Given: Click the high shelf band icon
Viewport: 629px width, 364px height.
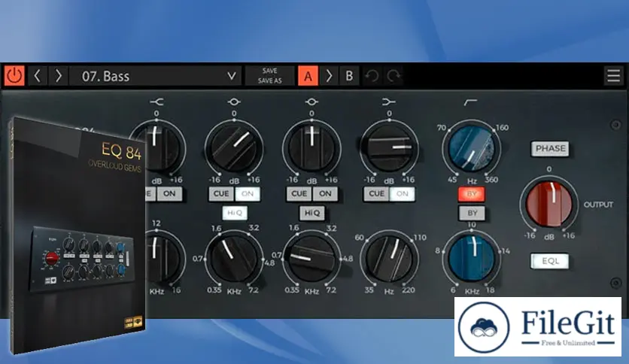Looking at the screenshot, I should [x=389, y=102].
